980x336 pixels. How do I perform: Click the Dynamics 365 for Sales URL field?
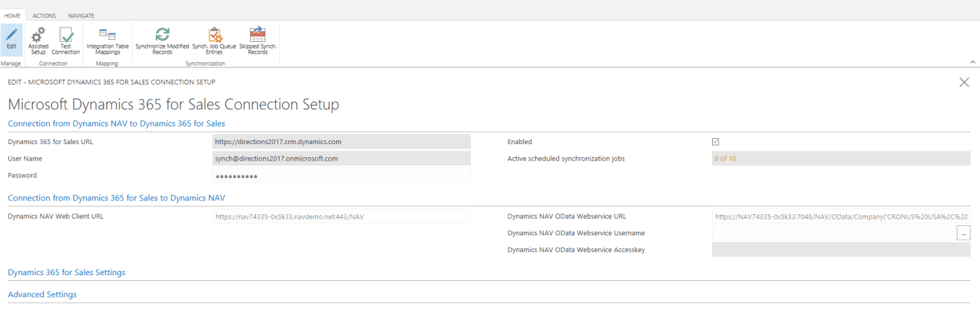point(341,142)
